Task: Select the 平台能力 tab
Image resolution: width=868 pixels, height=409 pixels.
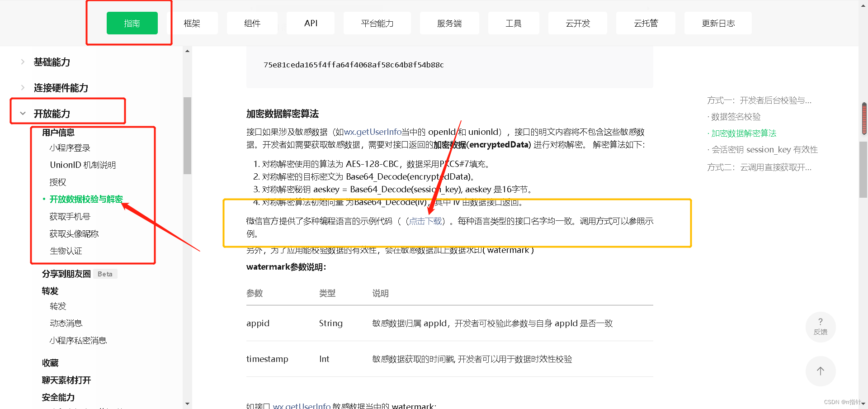Action: pyautogui.click(x=377, y=23)
